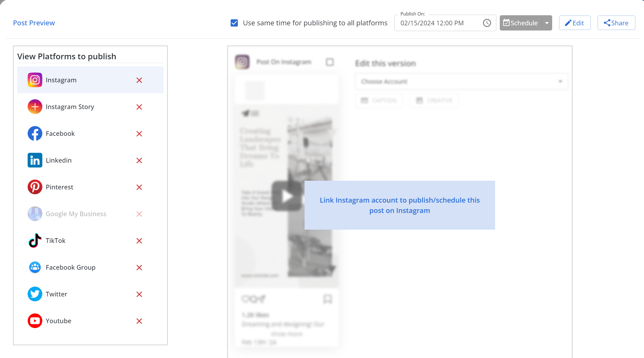
Task: Click the TikTok label text
Action: tap(56, 241)
